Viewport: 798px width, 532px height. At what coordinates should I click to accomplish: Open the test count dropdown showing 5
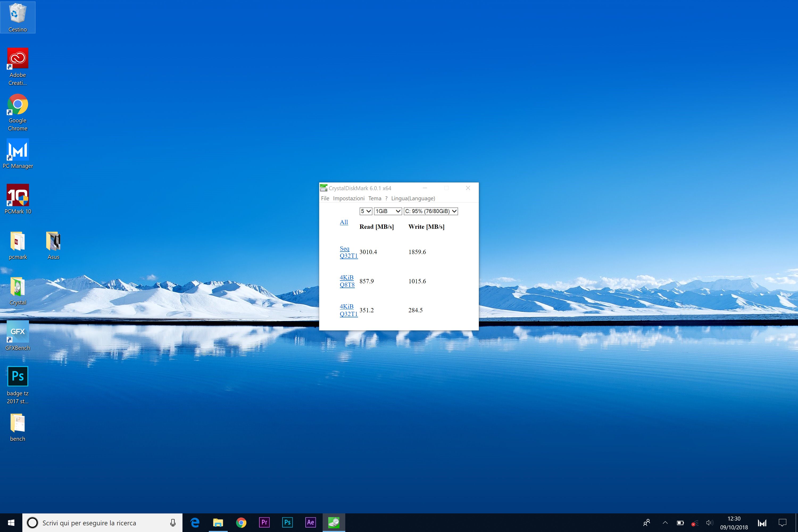pos(366,211)
